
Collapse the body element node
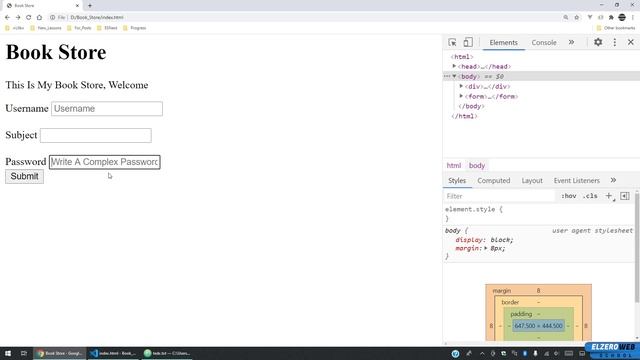[454, 76]
